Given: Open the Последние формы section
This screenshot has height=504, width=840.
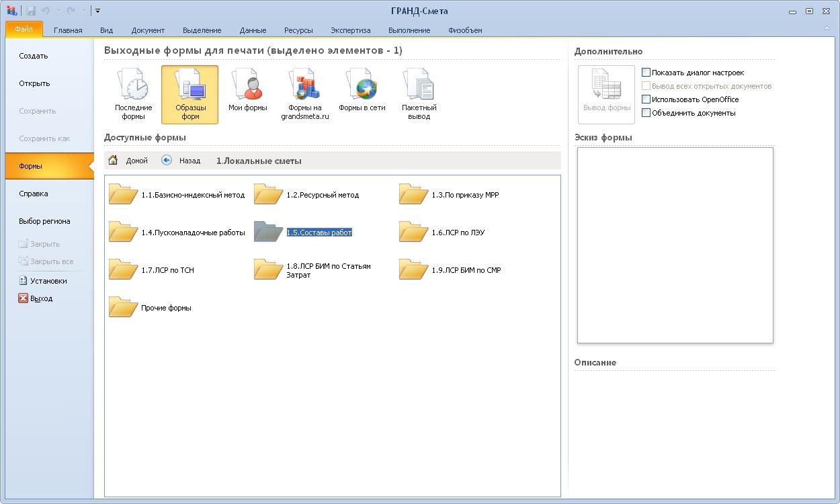Looking at the screenshot, I should pyautogui.click(x=133, y=94).
